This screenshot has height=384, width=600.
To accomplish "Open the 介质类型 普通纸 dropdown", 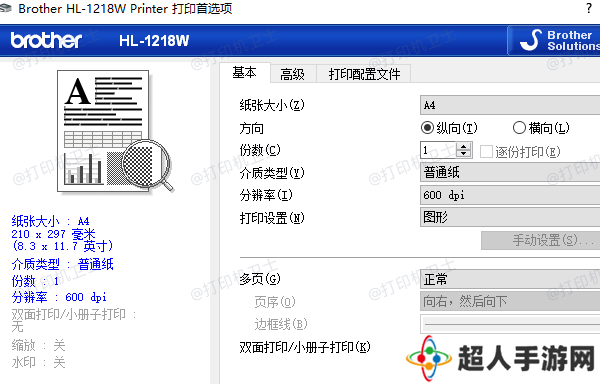I will coord(510,172).
